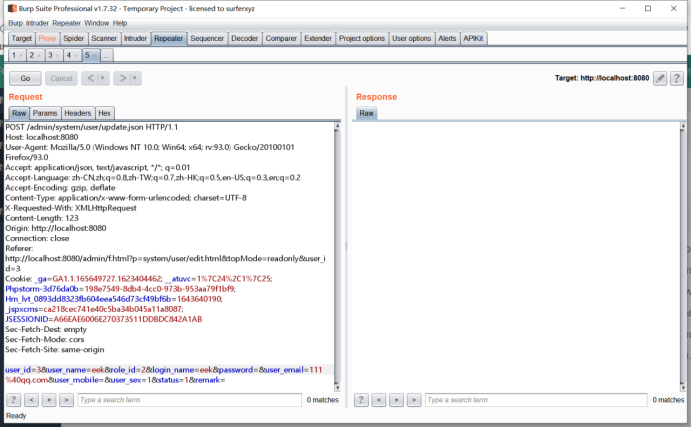The height and width of the screenshot is (428, 692).
Task: Close Repeater tab 4
Action: coord(76,56)
